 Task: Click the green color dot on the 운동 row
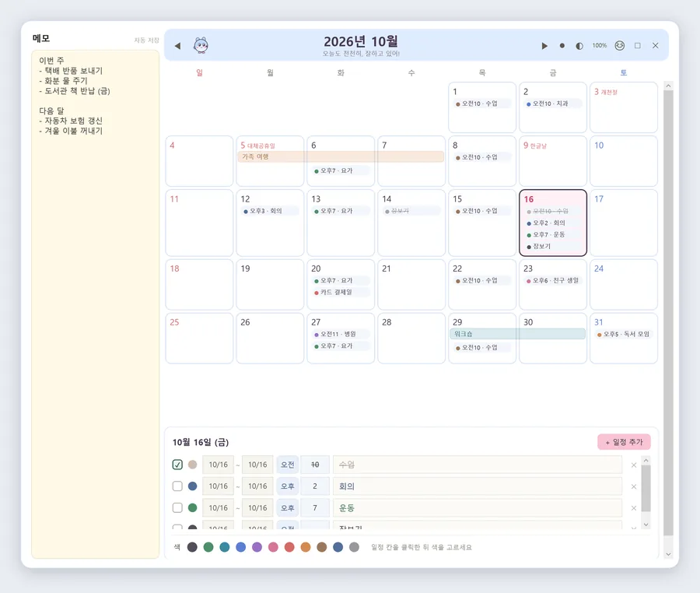click(192, 507)
